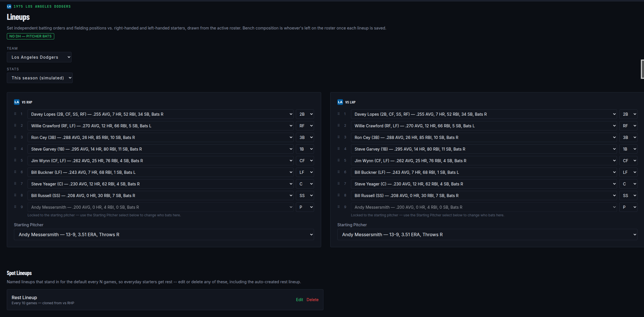
Task: Click the LA team badge in the vs LHP panel
Action: click(x=340, y=102)
